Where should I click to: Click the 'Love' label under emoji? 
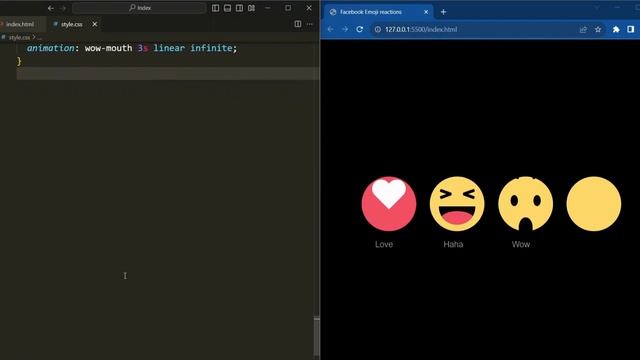[384, 244]
